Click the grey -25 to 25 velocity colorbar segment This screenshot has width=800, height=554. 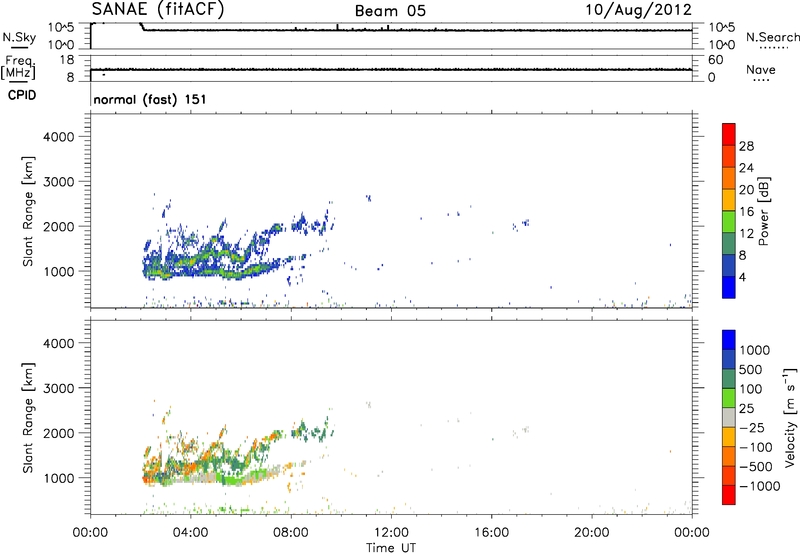[x=729, y=417]
